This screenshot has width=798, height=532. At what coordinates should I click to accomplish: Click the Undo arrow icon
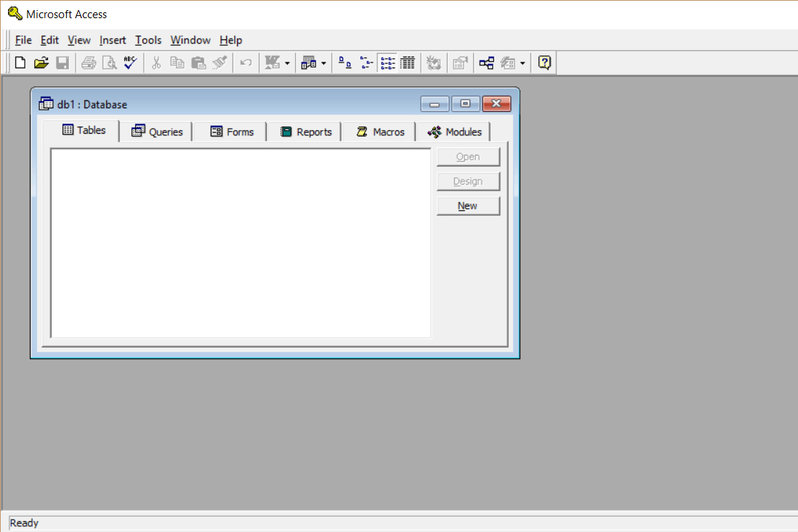[246, 63]
